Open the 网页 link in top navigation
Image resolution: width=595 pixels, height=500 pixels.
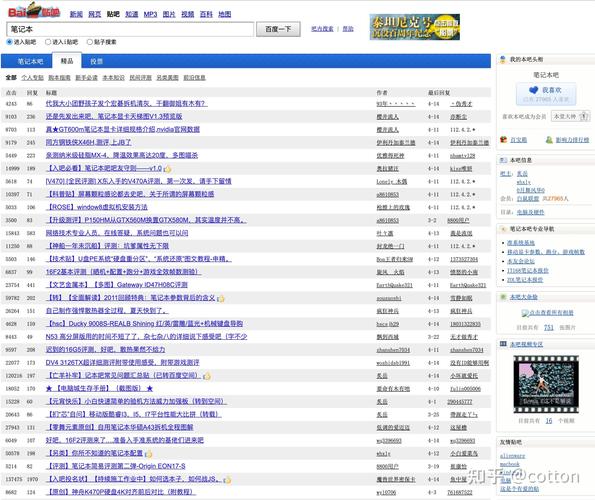pyautogui.click(x=94, y=14)
